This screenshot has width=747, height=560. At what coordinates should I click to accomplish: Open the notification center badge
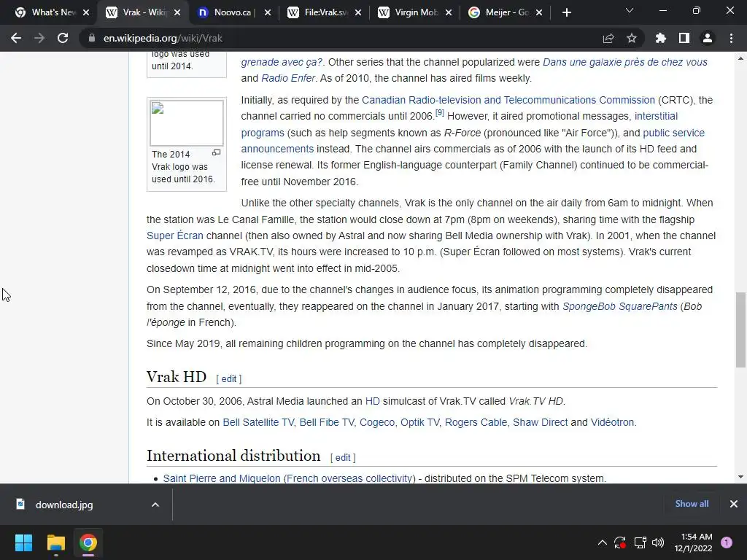coord(727,542)
